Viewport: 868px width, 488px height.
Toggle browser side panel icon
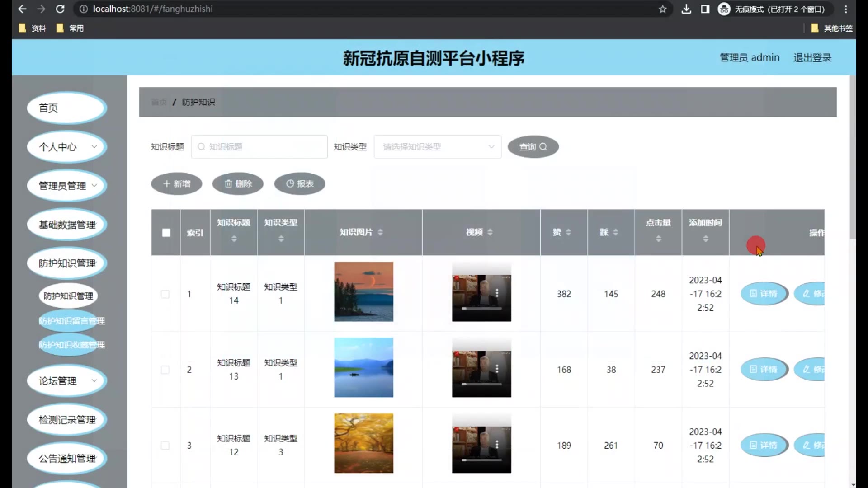pyautogui.click(x=705, y=9)
